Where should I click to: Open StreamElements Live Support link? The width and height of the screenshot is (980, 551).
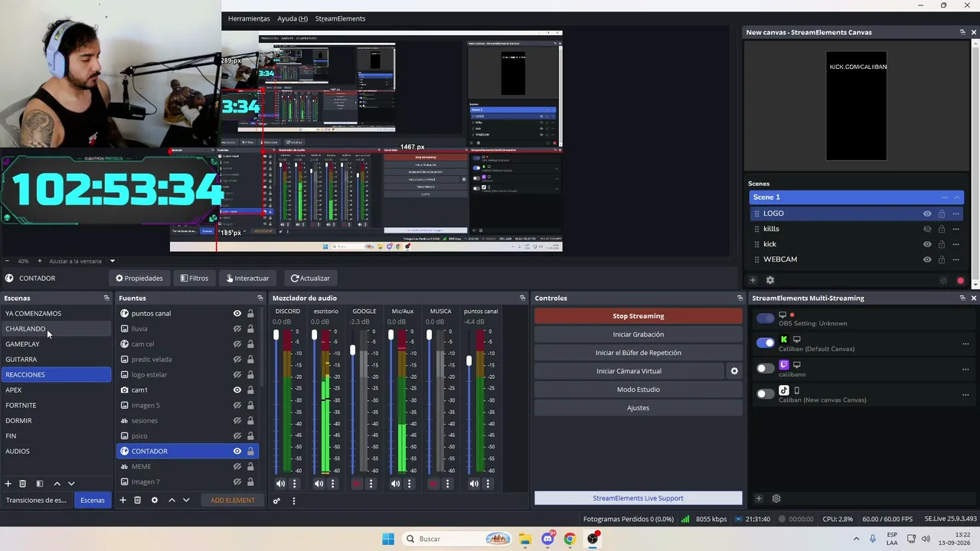point(639,498)
